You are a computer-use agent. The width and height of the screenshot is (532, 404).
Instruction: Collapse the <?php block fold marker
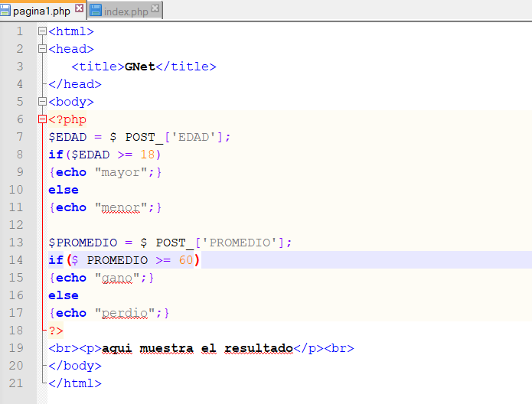[42, 119]
